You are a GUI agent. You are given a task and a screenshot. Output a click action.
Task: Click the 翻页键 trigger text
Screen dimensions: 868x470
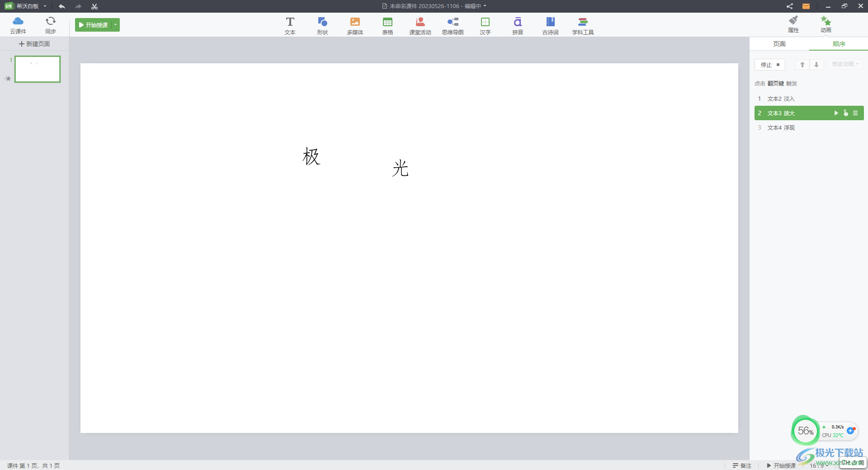pos(776,84)
